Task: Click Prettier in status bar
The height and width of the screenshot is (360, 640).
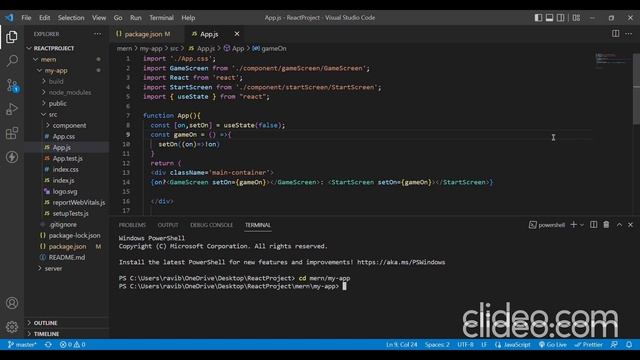Action: tap(589, 344)
